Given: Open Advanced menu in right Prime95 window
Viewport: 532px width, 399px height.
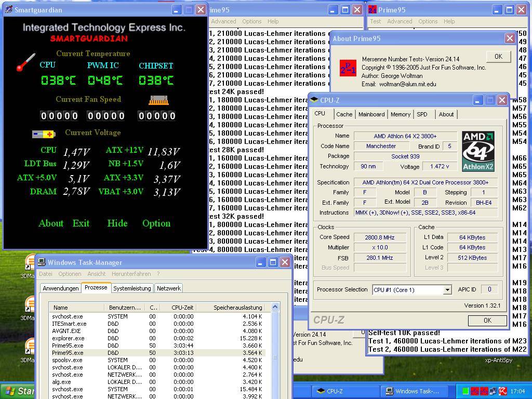Looking at the screenshot, I should [x=400, y=21].
